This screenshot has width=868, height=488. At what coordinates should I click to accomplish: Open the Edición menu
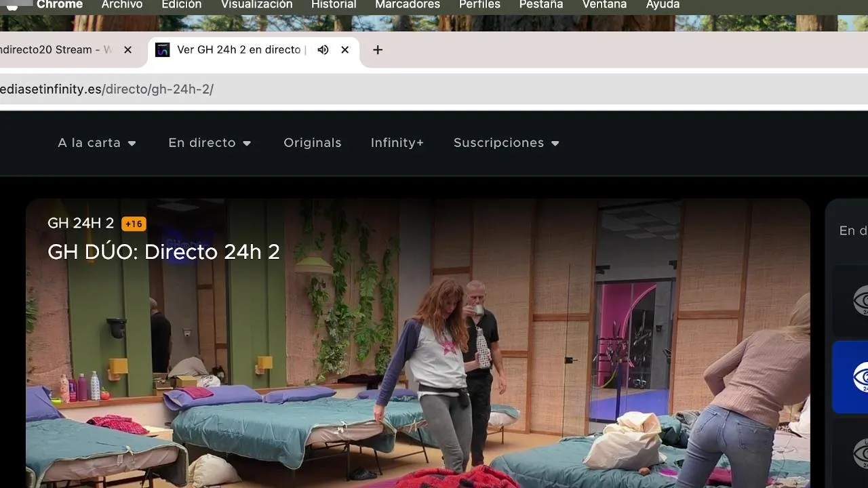(x=181, y=5)
